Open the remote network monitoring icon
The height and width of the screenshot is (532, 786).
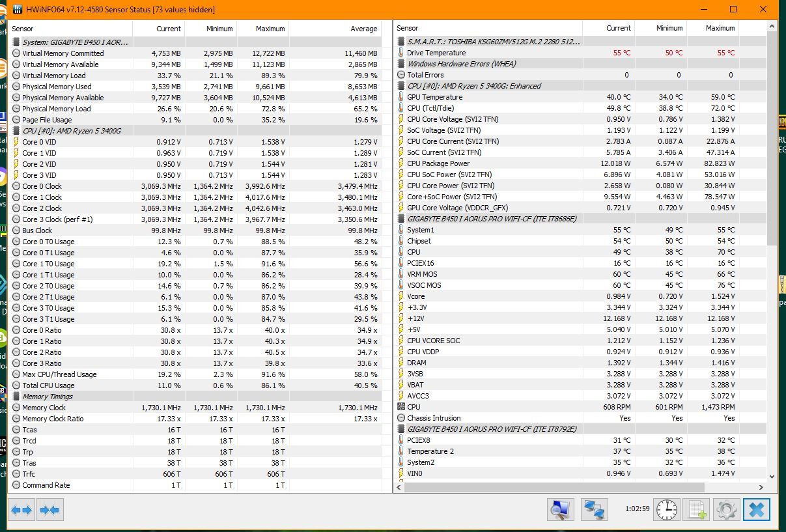click(x=594, y=510)
